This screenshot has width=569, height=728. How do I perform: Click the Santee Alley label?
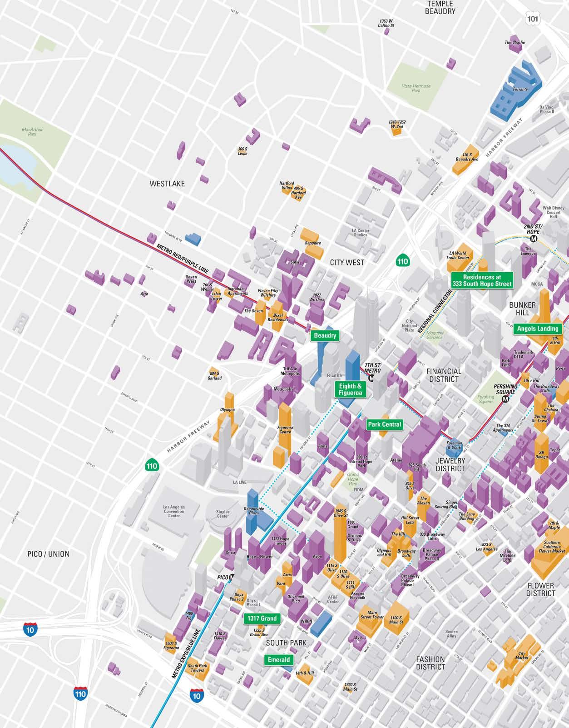pos(451,634)
